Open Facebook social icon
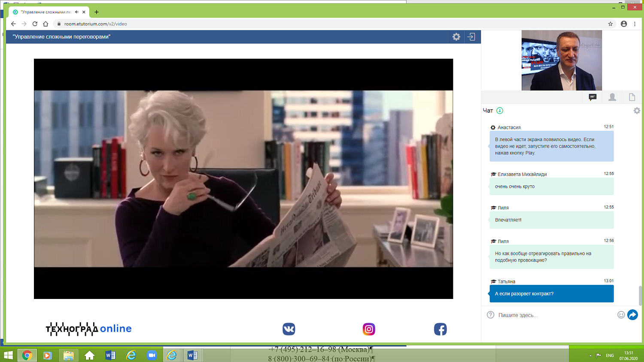Viewport: 644px width, 362px height. point(440,329)
